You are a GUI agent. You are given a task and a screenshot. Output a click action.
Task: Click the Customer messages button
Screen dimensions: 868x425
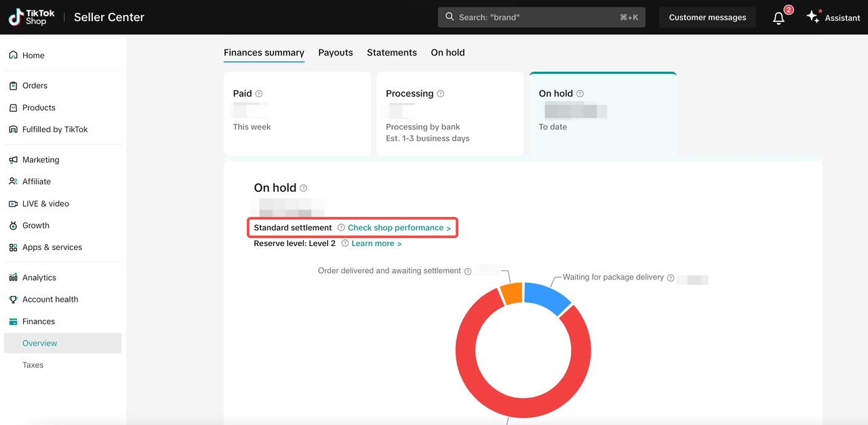point(707,18)
